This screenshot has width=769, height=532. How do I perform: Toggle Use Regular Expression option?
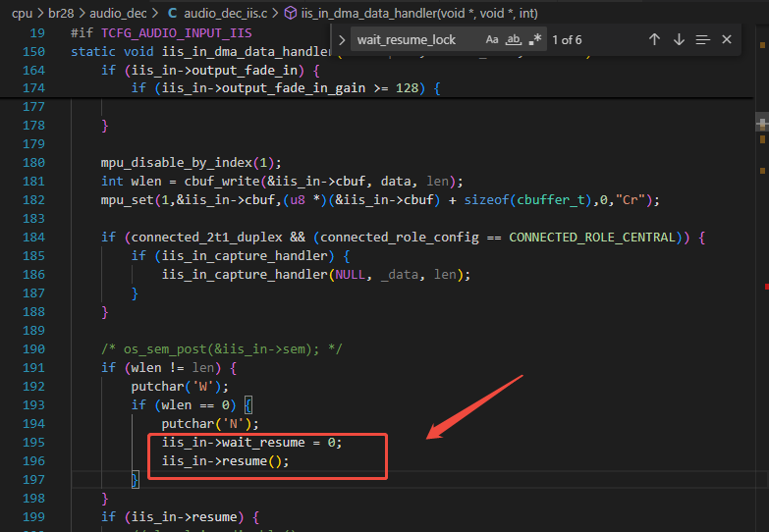(535, 39)
